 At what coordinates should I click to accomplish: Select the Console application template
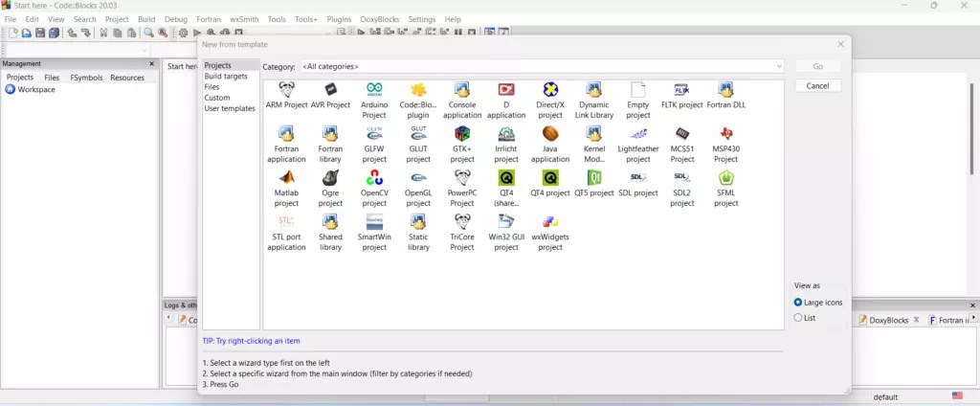coord(462,101)
